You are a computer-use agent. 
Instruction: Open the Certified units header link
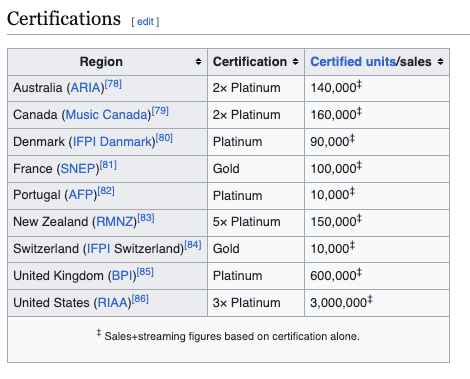[x=353, y=62]
